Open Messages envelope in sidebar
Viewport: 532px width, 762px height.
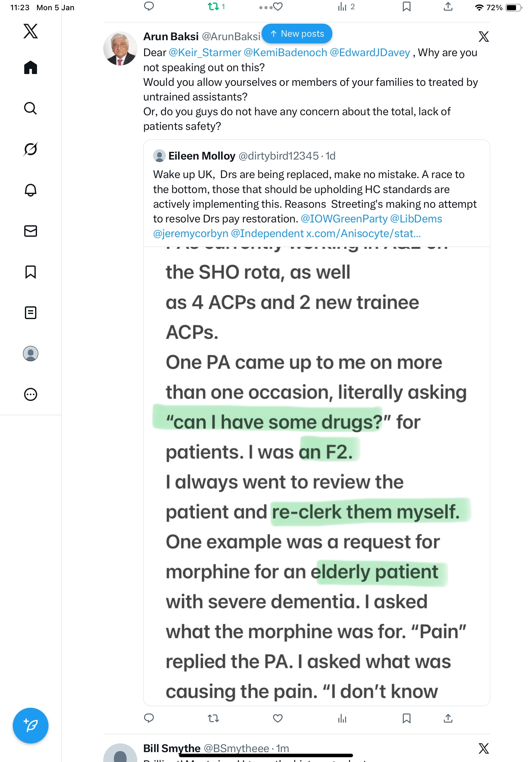(31, 231)
